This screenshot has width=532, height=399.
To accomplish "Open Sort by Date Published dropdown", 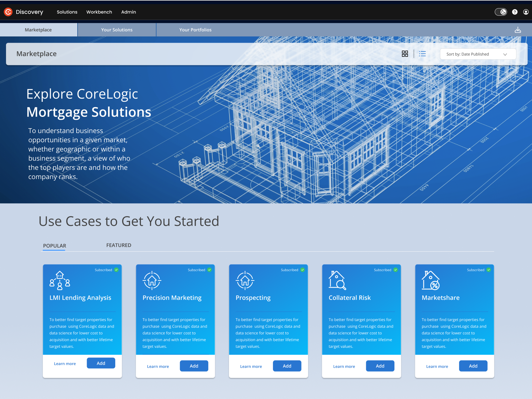I will coord(478,54).
